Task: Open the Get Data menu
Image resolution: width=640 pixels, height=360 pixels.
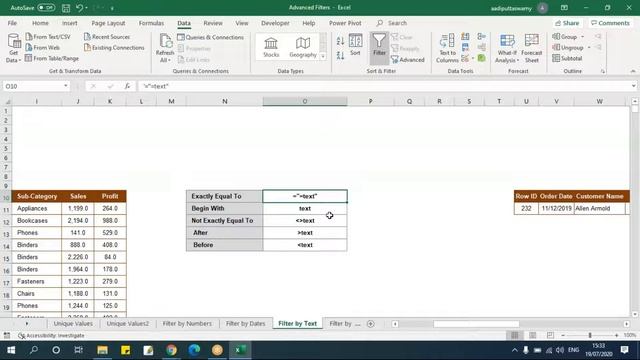Action: 13,48
